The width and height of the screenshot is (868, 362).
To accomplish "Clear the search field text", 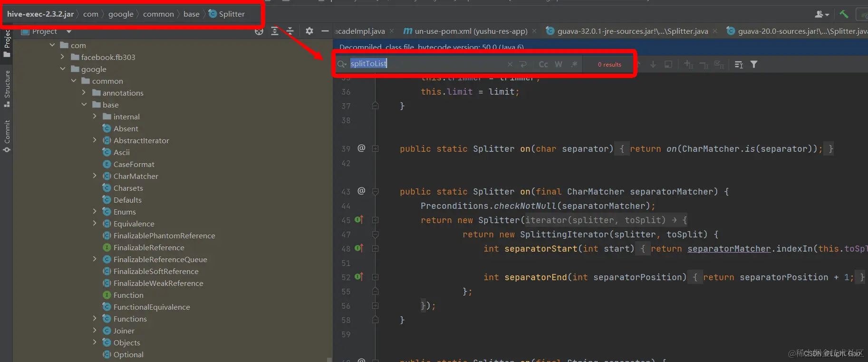I will pos(510,64).
